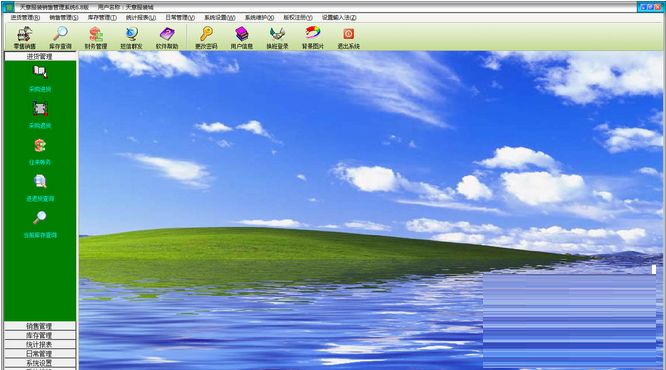Open 往来帐务 icon in sidebar
Viewport: 666px width, 370px height.
40,145
